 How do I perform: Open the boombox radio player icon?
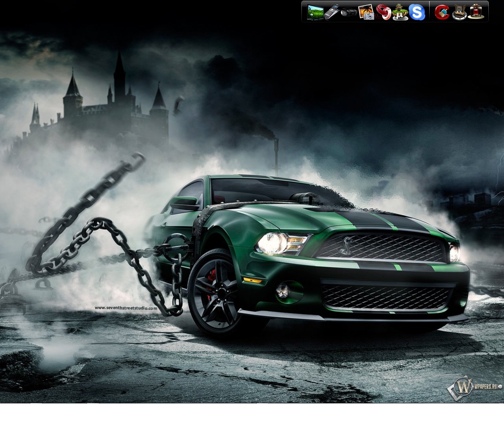pos(349,12)
